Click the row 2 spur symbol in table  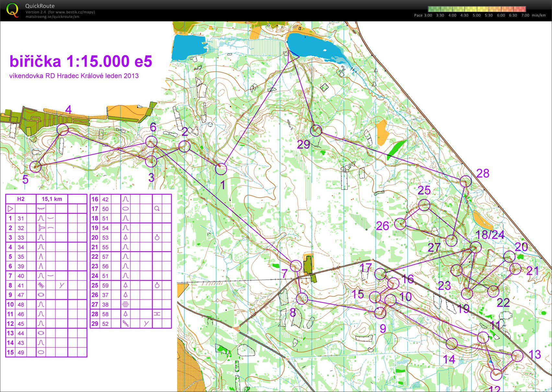(41, 228)
